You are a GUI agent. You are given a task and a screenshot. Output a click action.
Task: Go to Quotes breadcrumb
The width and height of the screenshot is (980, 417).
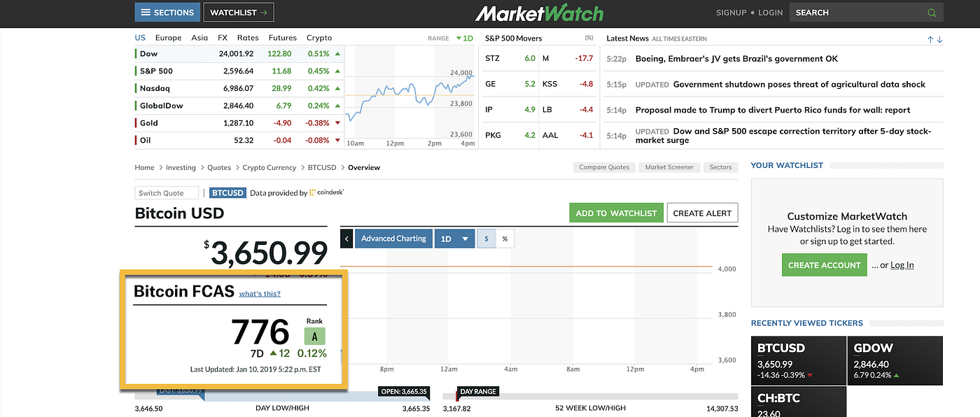tap(219, 168)
